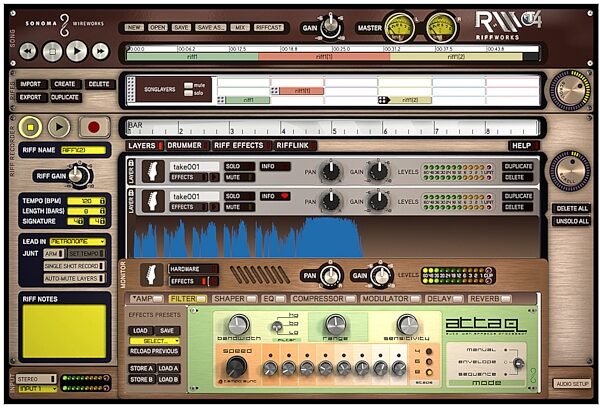Screen dimensions: 600x408
Task: Open Audio Setup
Action: (572, 384)
